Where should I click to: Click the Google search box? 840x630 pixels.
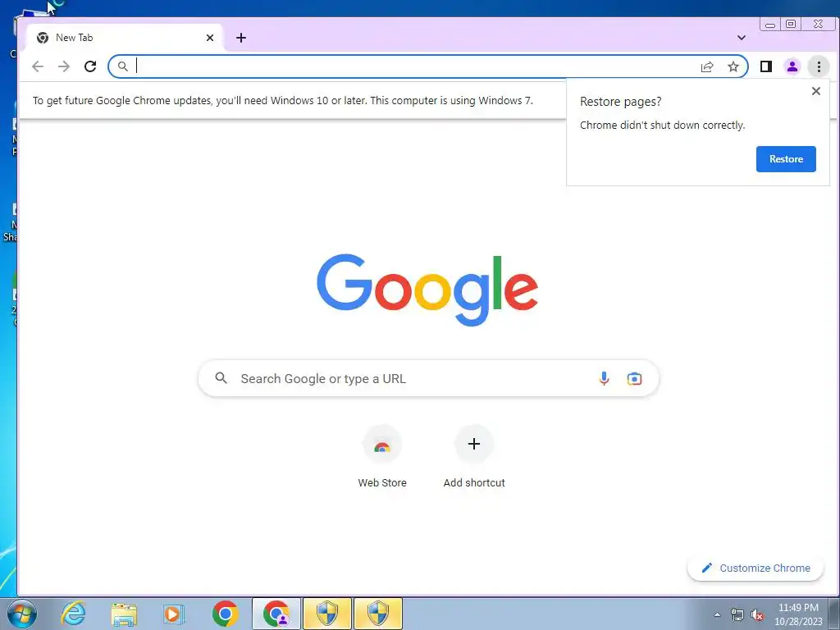pyautogui.click(x=428, y=379)
